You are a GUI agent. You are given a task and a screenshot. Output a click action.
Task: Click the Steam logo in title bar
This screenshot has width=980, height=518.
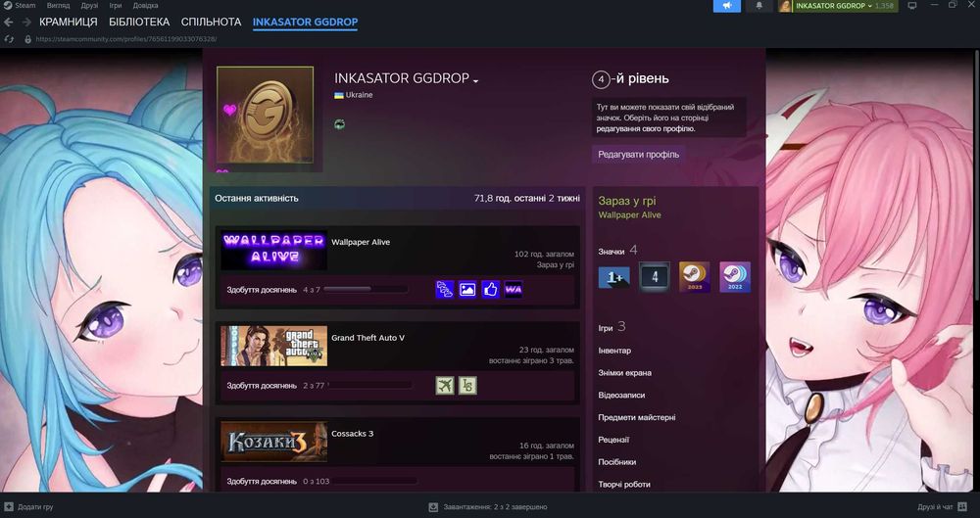[x=7, y=5]
